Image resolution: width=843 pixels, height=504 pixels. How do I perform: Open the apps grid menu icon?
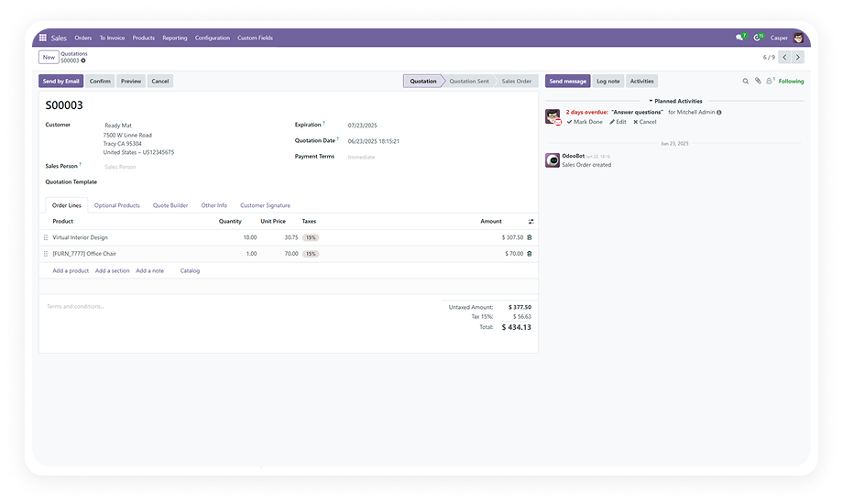pyautogui.click(x=43, y=38)
